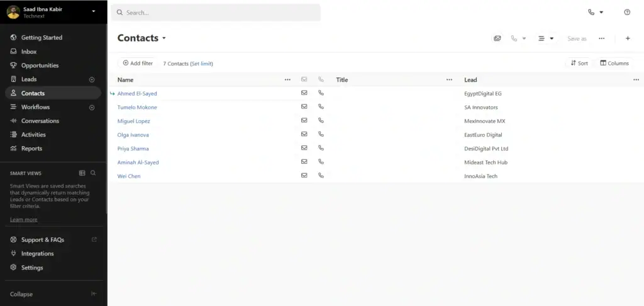Click the Set limit link
The width and height of the screenshot is (644, 306).
[x=201, y=64]
